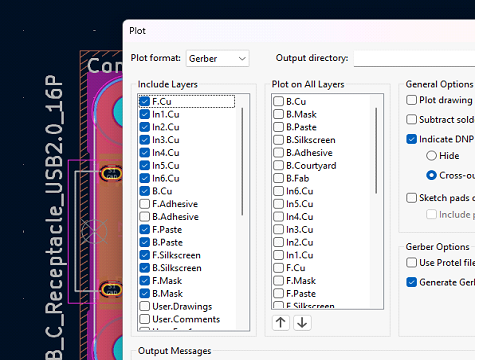The width and height of the screenshot is (479, 361).
Task: Click the Plot on All Layers scrollbar
Action: [x=376, y=150]
